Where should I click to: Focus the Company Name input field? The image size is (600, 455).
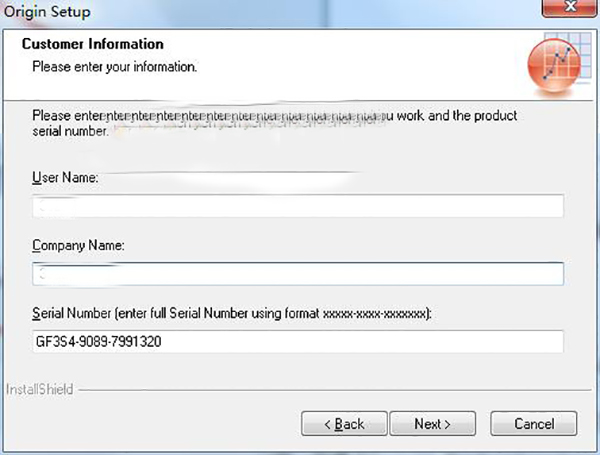[298, 274]
